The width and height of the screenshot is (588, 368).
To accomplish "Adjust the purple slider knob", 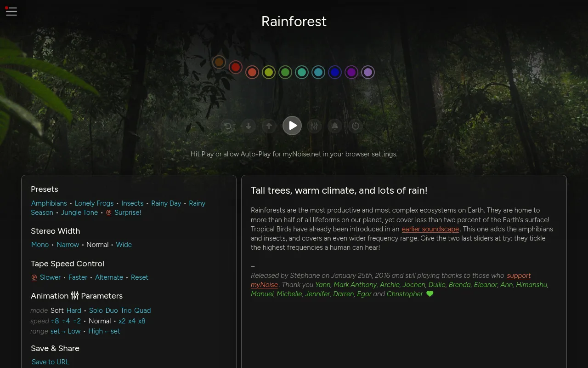I will (x=351, y=72).
